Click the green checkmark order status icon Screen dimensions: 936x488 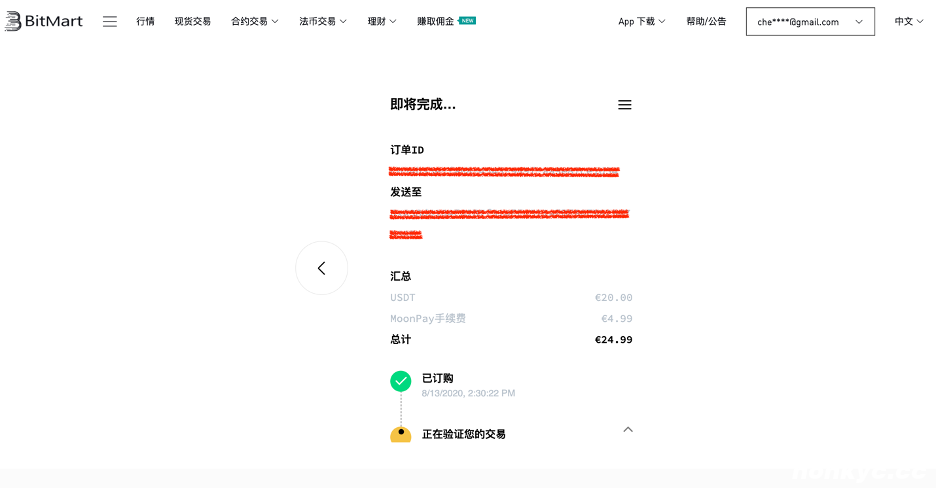[401, 381]
